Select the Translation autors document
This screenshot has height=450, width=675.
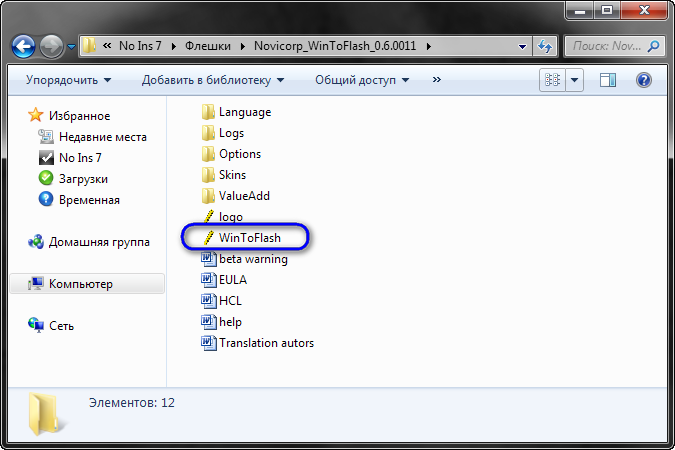coord(266,343)
